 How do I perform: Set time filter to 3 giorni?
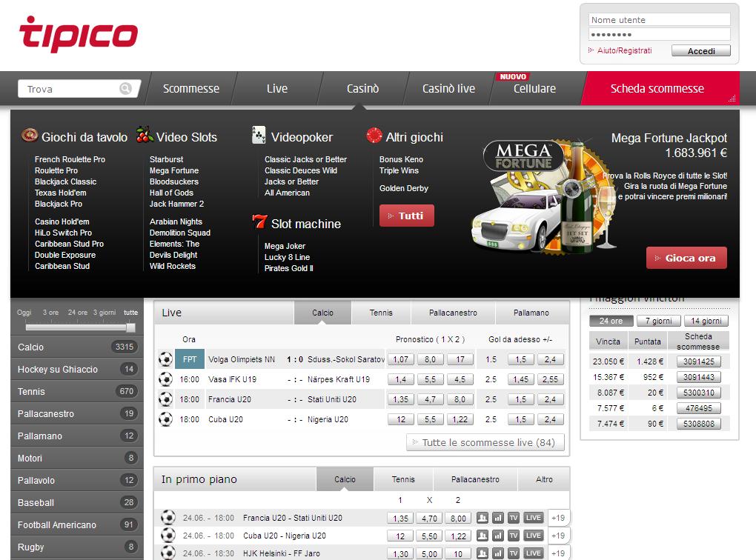105,313
